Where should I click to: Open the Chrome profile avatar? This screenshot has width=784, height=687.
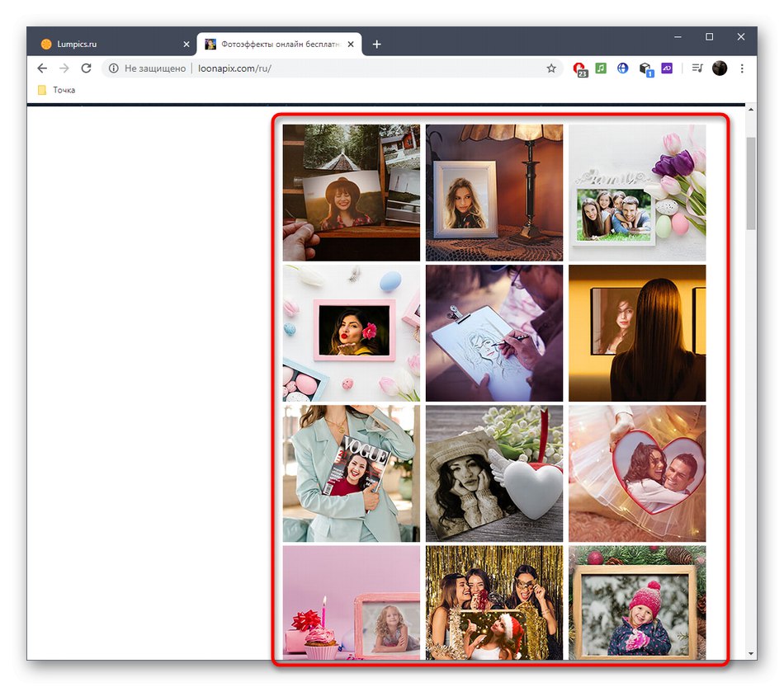coord(720,68)
